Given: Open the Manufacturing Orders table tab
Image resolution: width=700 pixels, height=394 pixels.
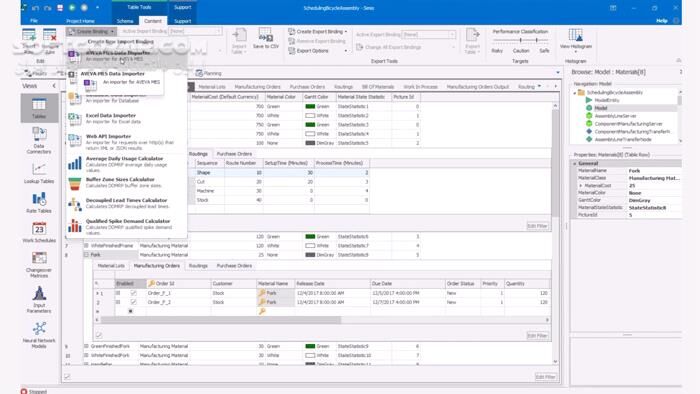Looking at the screenshot, I should point(258,87).
